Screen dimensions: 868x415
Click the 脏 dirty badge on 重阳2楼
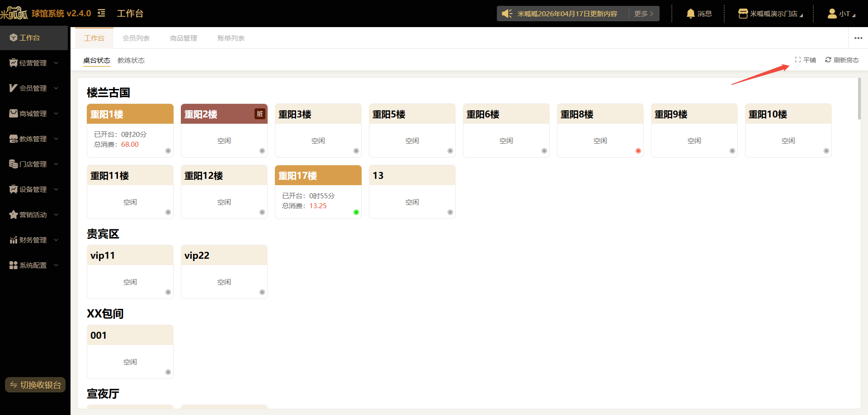pyautogui.click(x=260, y=114)
